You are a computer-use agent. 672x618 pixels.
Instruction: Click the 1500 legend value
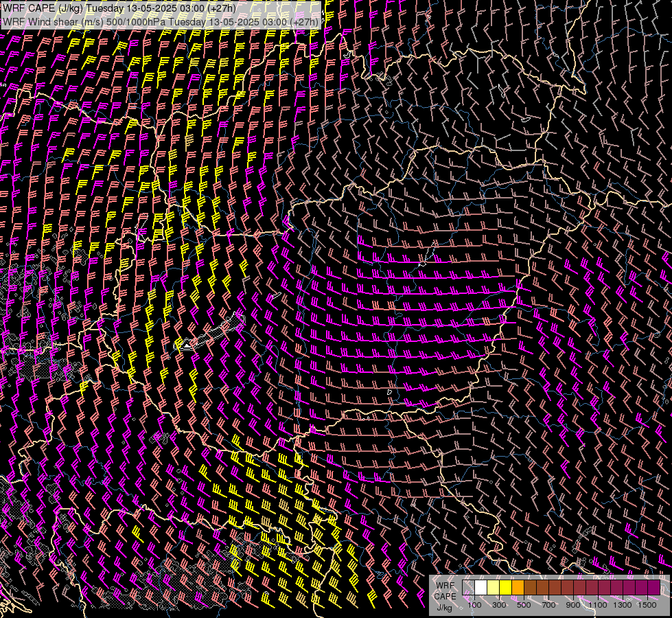(647, 605)
